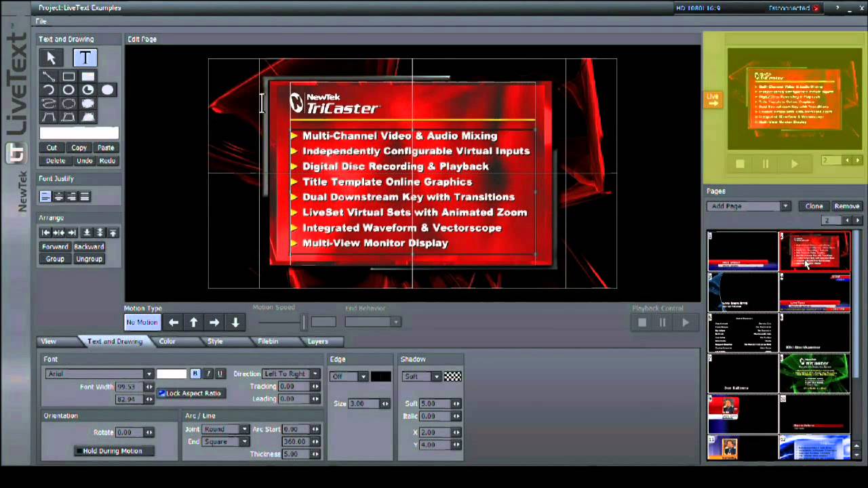Click the Cut button
The image size is (868, 488).
pyautogui.click(x=52, y=148)
